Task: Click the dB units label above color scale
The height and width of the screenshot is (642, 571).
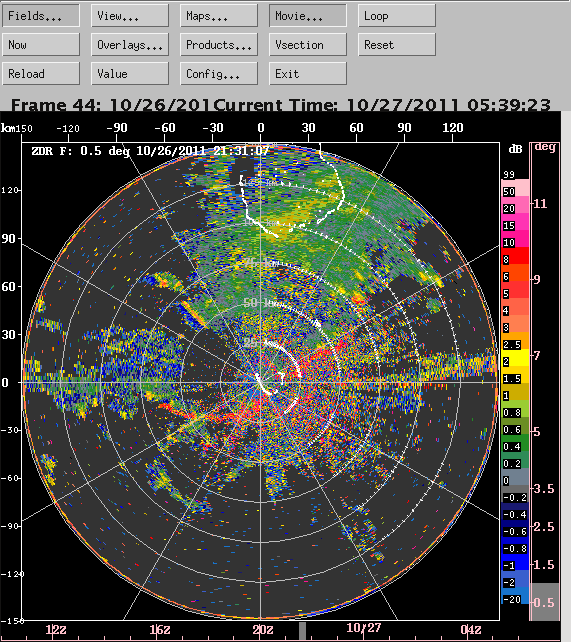Action: coord(515,149)
